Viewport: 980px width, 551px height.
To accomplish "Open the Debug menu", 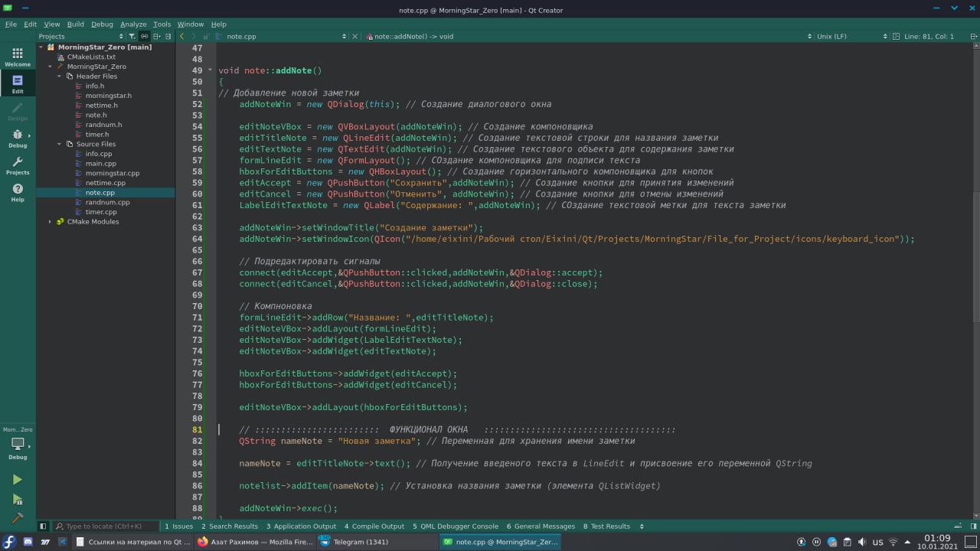I will pos(102,24).
